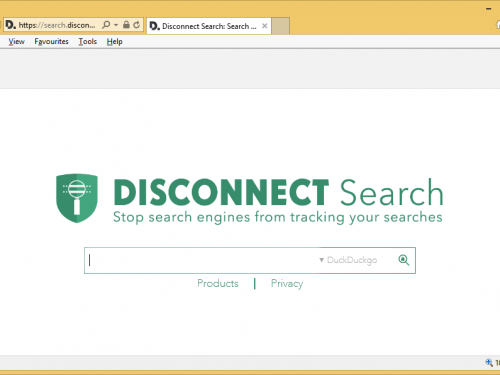Open address bar autocomplete dropdown arrow
The width and height of the screenshot is (500, 375).
(x=116, y=25)
